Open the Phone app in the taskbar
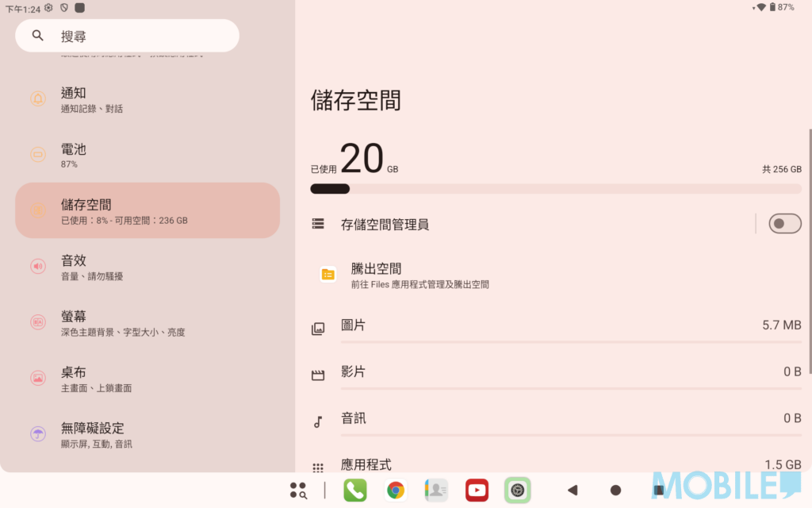 pyautogui.click(x=355, y=490)
